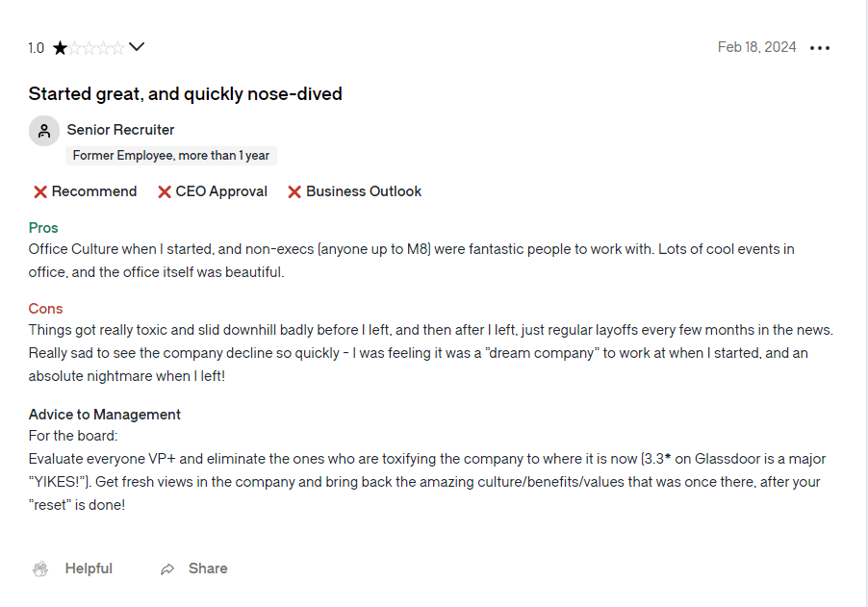Image resolution: width=868 pixels, height=607 pixels.
Task: Click the red X beside Recommend
Action: pyautogui.click(x=39, y=192)
